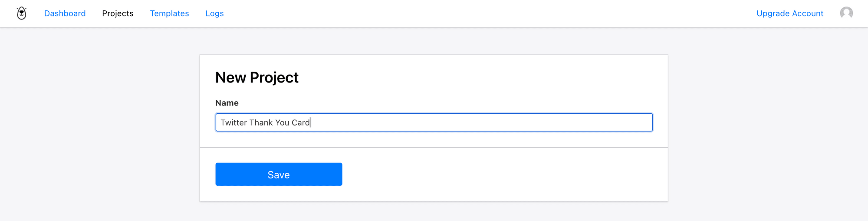Focus the project Name input field
Viewport: 868px width, 221px height.
point(434,122)
